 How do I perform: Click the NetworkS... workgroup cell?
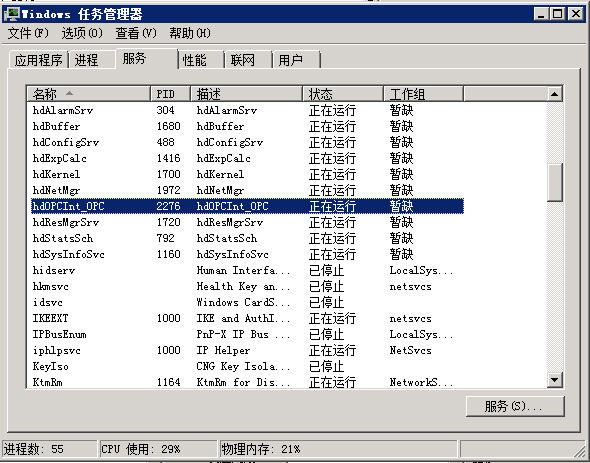point(421,382)
